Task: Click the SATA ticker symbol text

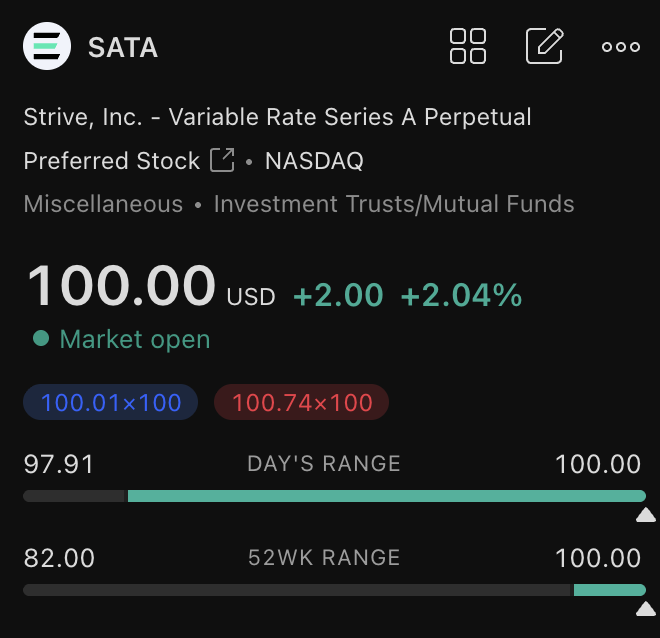Action: click(123, 47)
